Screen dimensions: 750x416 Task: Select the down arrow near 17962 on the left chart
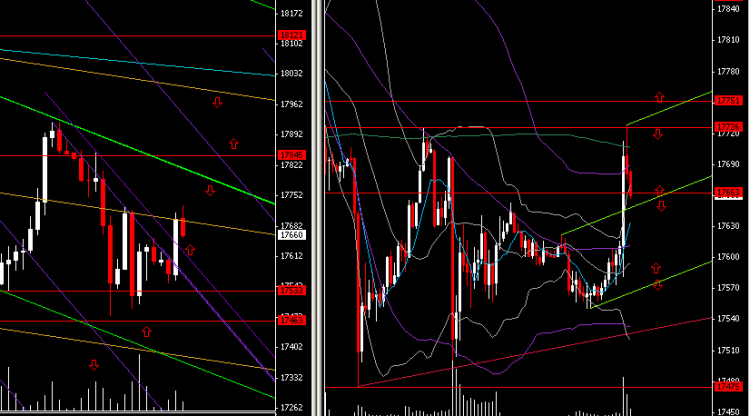pos(217,102)
